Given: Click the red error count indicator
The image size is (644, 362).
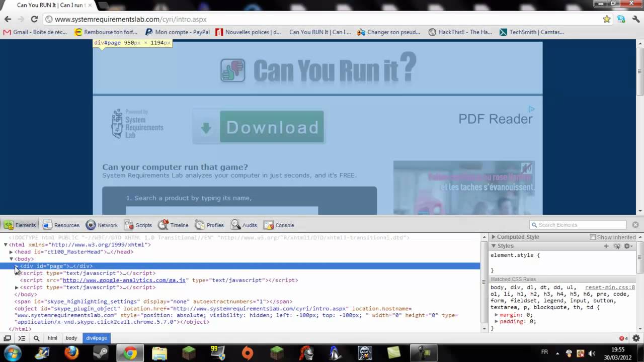Looking at the screenshot, I should [623, 338].
